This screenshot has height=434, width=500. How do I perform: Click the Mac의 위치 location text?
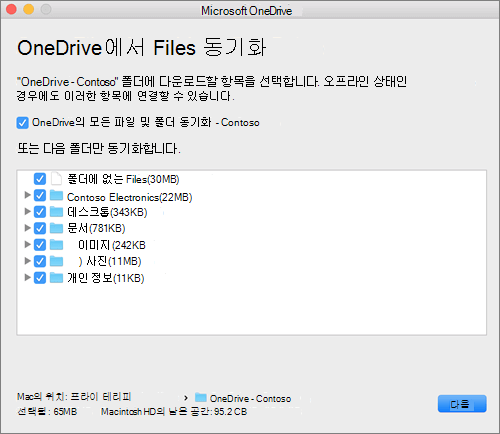pos(74,396)
